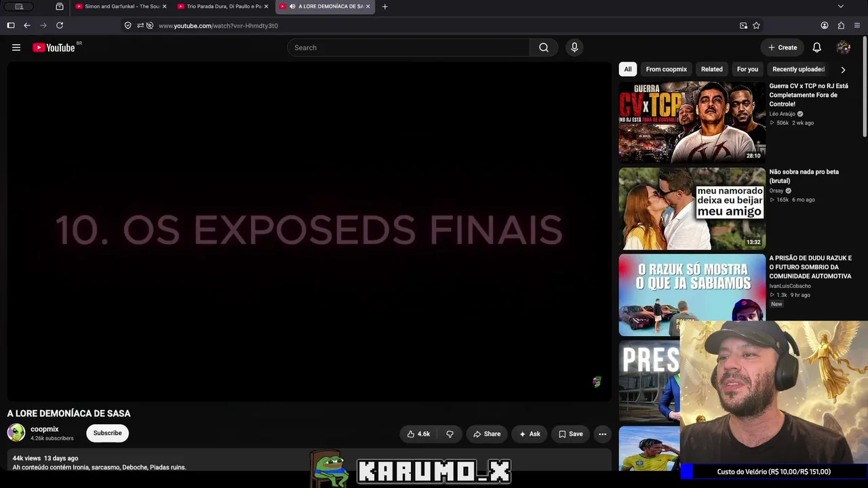This screenshot has width=868, height=488.
Task: Like the video with thumbs up
Action: point(419,434)
